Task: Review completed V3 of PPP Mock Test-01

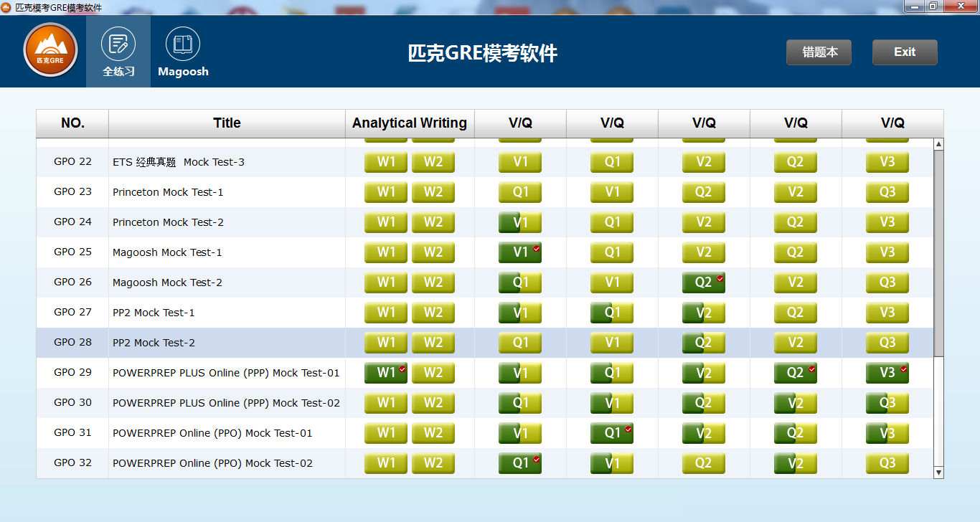Action: (887, 373)
